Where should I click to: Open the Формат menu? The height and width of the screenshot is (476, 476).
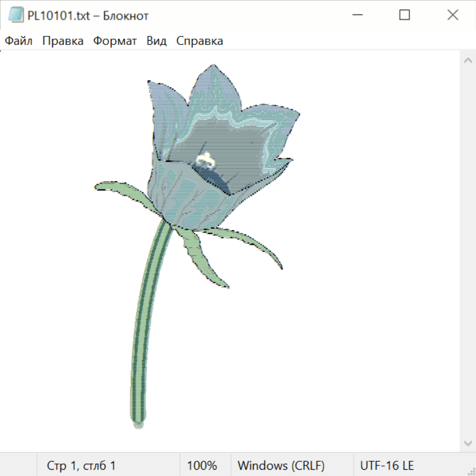(x=115, y=41)
